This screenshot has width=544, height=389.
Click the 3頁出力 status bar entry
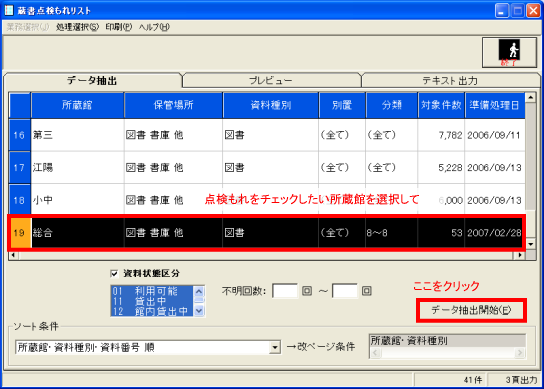pyautogui.click(x=513, y=380)
